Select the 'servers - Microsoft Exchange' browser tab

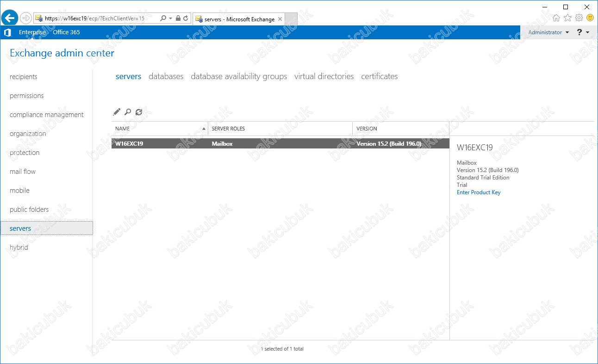coord(239,19)
